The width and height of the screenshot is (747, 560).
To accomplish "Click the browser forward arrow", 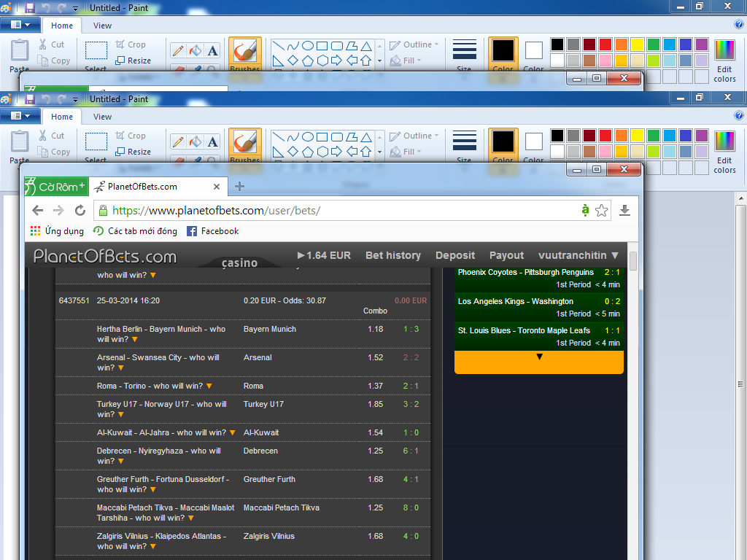I will [x=58, y=211].
